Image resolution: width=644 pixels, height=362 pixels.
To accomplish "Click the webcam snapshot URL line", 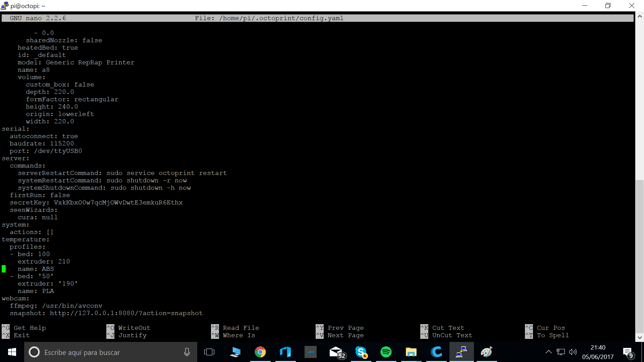I will pos(106,313).
